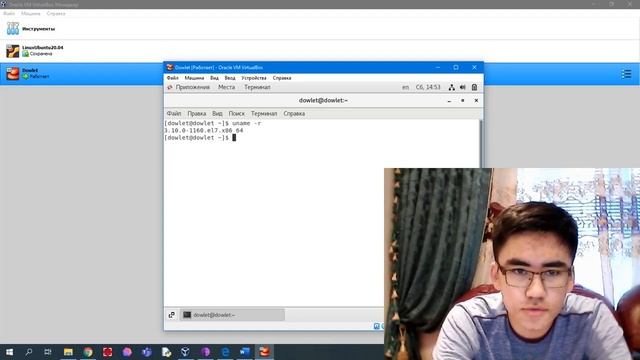Maximize the Dowlet VirtualBox VM window
Viewport: 640px width, 360px height.
click(456, 67)
